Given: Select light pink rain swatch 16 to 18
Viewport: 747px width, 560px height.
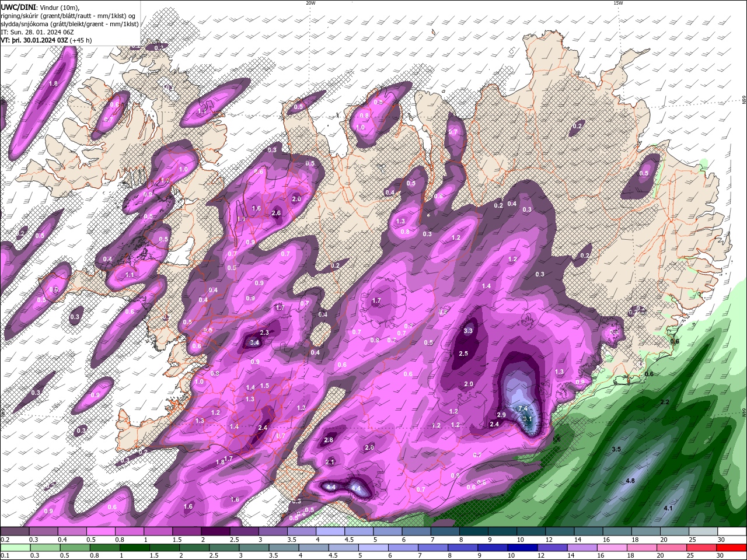Looking at the screenshot, I should point(612,548).
